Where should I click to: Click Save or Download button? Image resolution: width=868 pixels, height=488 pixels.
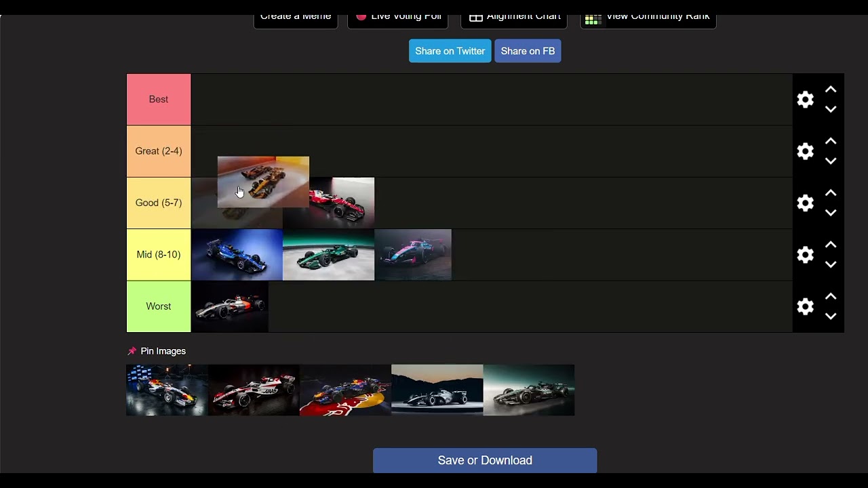click(x=485, y=460)
